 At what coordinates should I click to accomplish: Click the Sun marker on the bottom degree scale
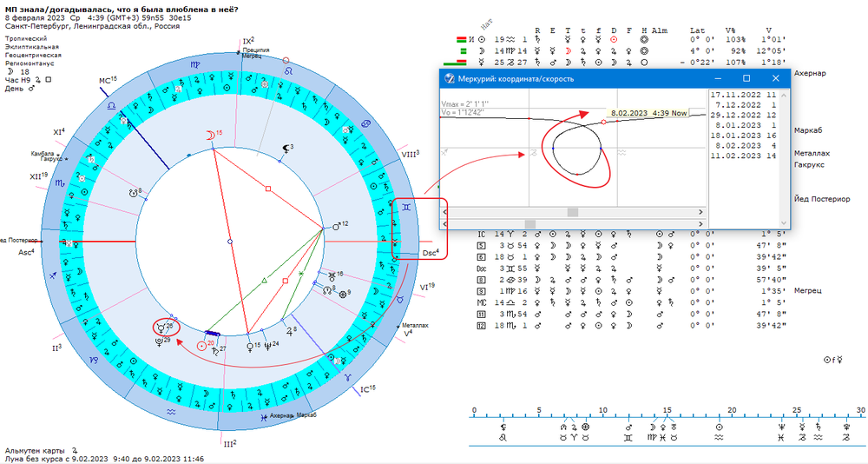[719, 428]
